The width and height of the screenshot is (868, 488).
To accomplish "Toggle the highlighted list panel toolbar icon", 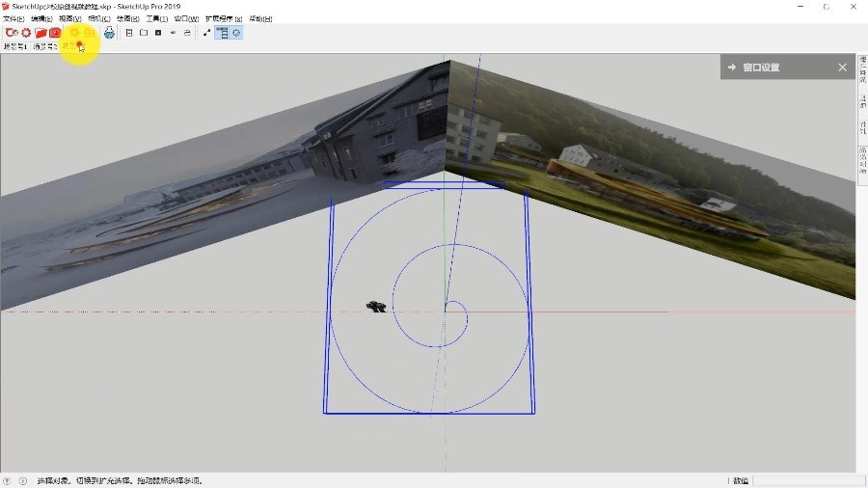I will tap(222, 33).
